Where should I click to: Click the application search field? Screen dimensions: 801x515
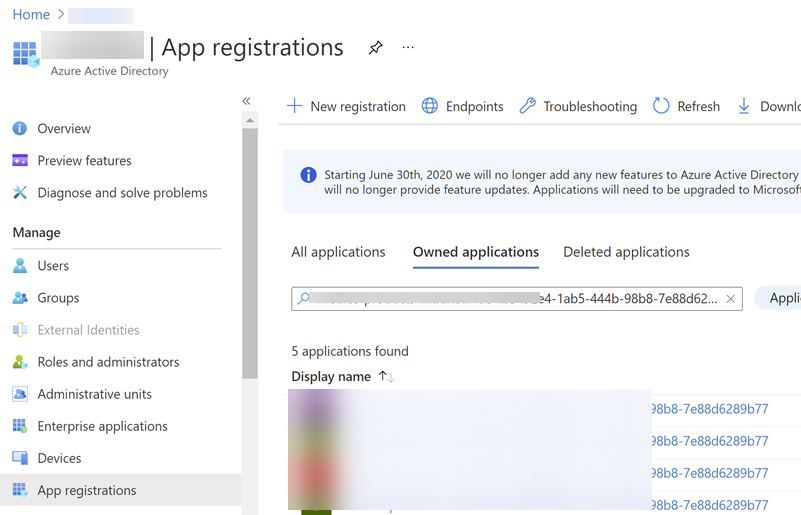(x=516, y=299)
